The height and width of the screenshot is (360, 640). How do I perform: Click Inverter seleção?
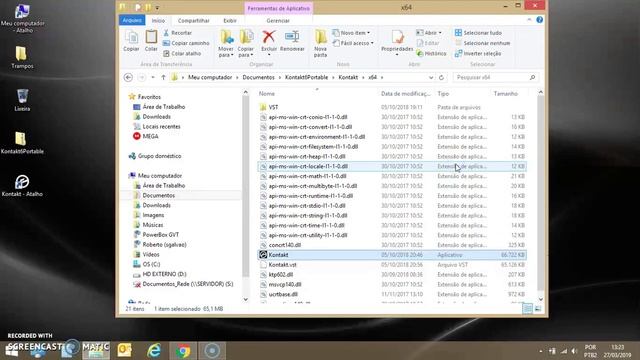pos(478,53)
